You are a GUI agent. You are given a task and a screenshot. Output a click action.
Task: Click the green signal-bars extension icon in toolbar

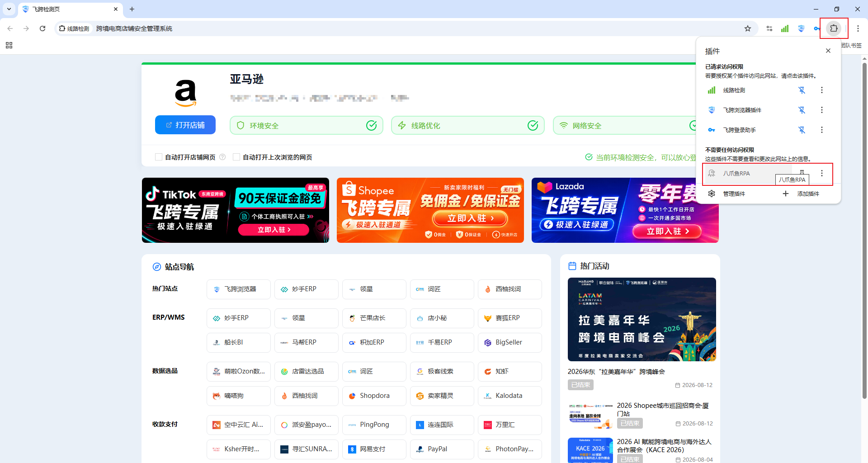click(785, 28)
